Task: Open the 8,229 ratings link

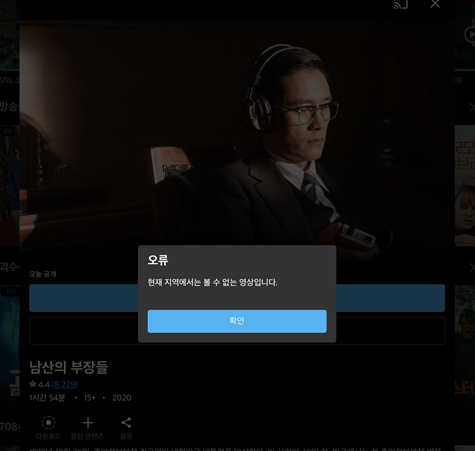Action: pos(65,385)
